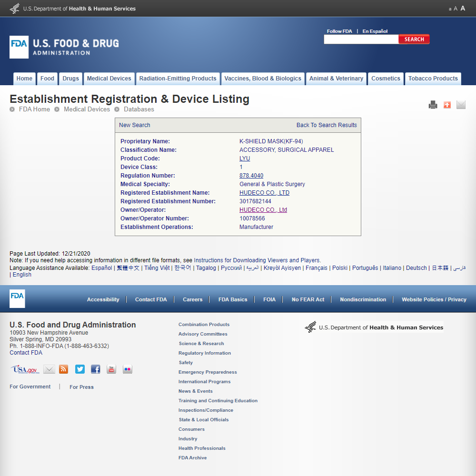Open Inspections/Compliance footer link
Screen dimensions: 476x476
[x=206, y=410]
